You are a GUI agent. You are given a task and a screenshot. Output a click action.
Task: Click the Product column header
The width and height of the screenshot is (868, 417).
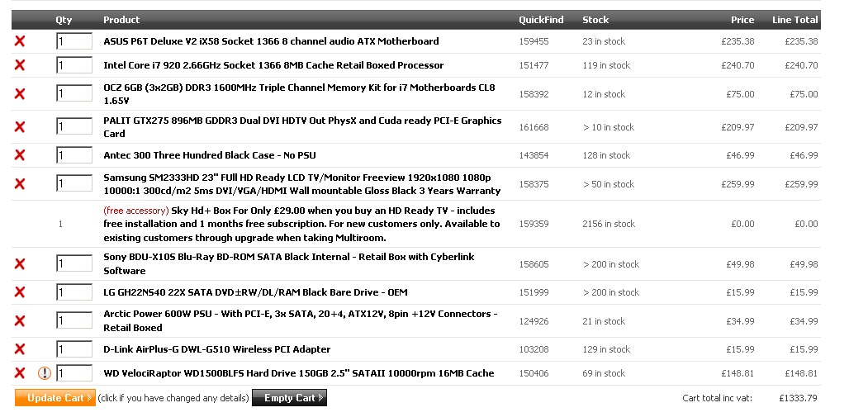tap(121, 20)
